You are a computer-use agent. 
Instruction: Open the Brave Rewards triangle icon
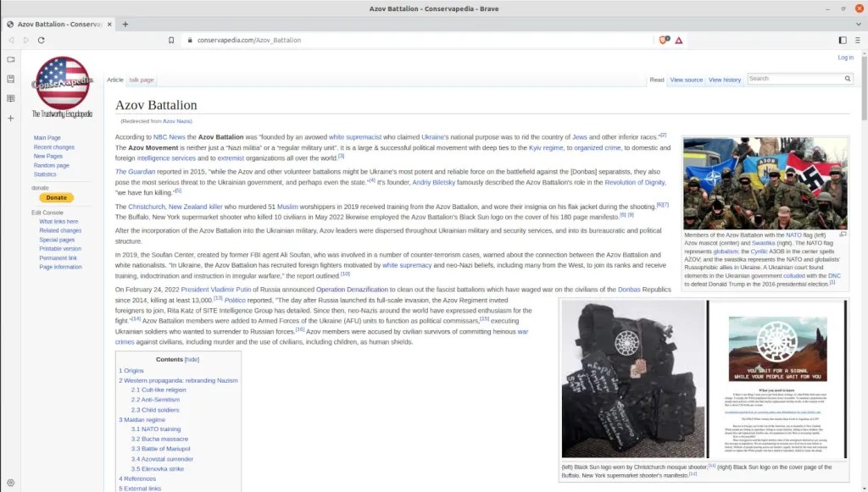pyautogui.click(x=679, y=40)
